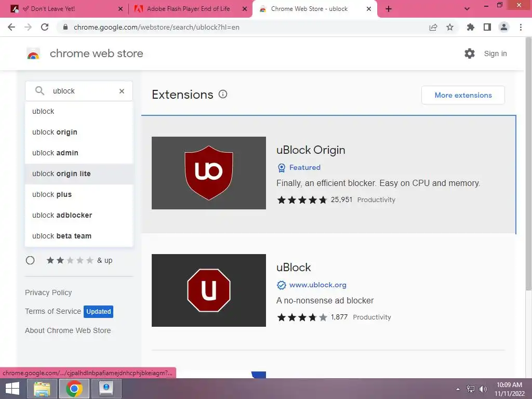The width and height of the screenshot is (532, 399).
Task: Open the Privacy Policy link
Action: [48, 292]
